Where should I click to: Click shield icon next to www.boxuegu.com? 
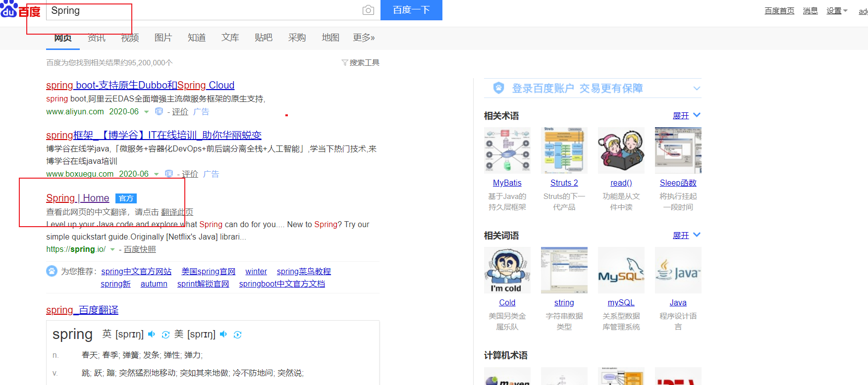[x=169, y=174]
